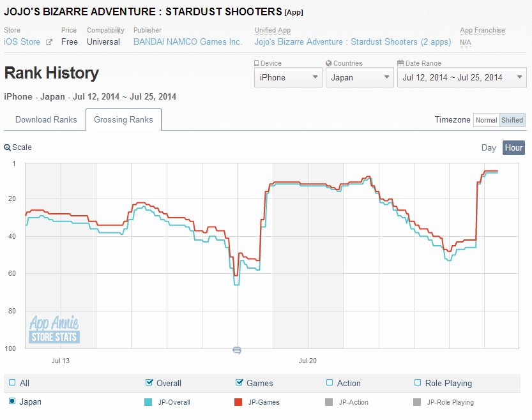The image size is (532, 420).
Task: Open the Jojo's Bizarre Adventure unified app link
Action: [353, 41]
